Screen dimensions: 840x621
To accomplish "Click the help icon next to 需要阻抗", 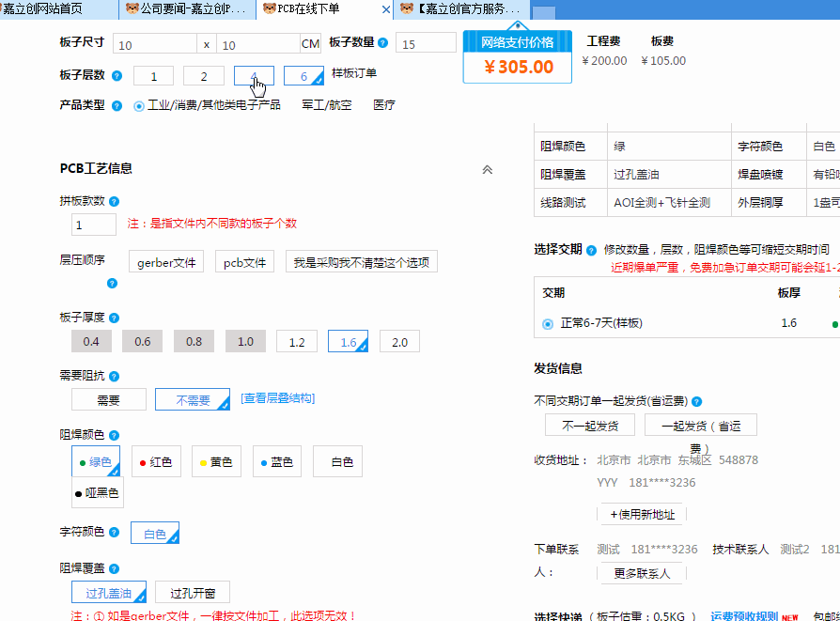I will [x=112, y=374].
